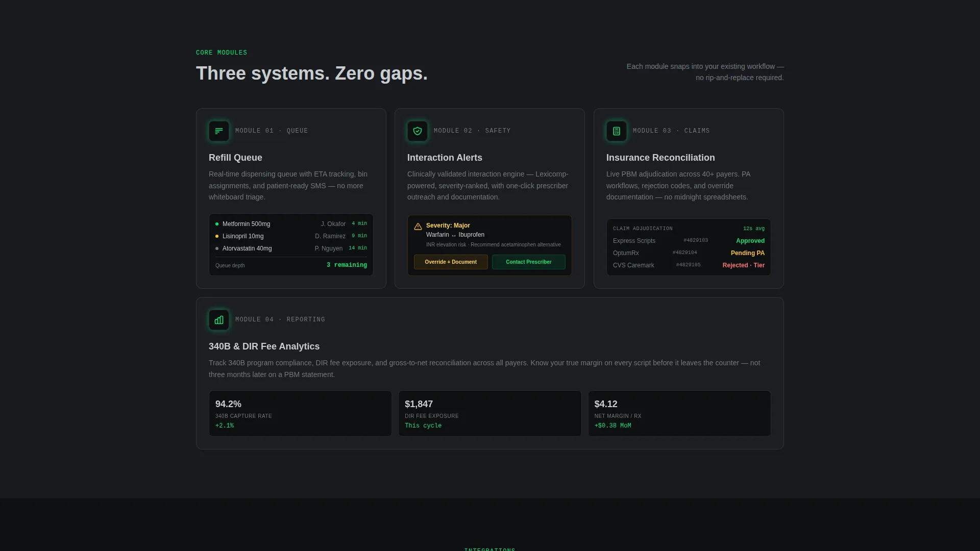Click the 340B & DIR Fee Analytics heading

(x=264, y=347)
